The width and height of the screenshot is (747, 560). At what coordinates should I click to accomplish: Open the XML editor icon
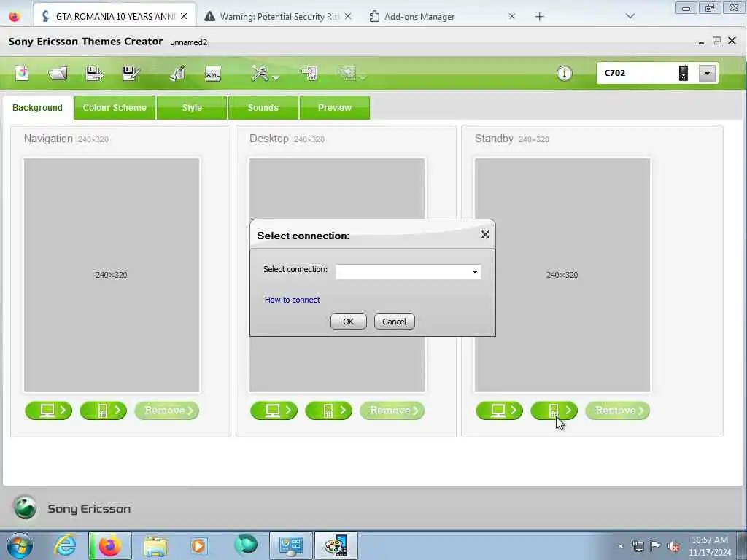coord(212,74)
